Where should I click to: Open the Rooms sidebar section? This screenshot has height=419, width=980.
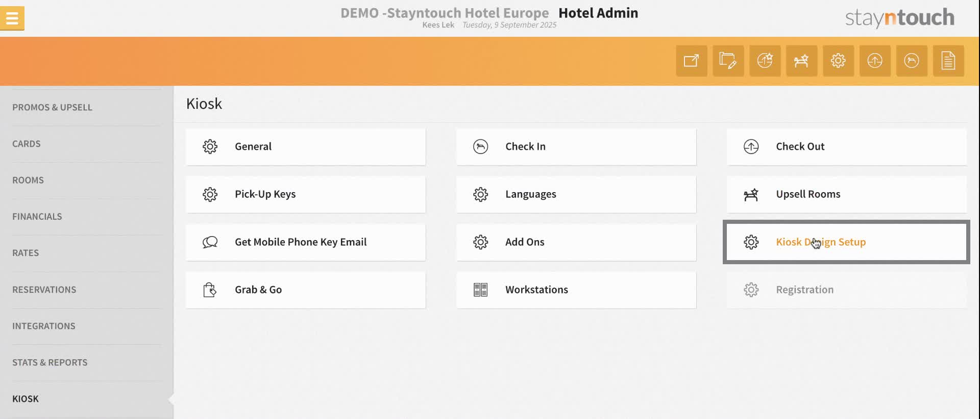click(87, 180)
